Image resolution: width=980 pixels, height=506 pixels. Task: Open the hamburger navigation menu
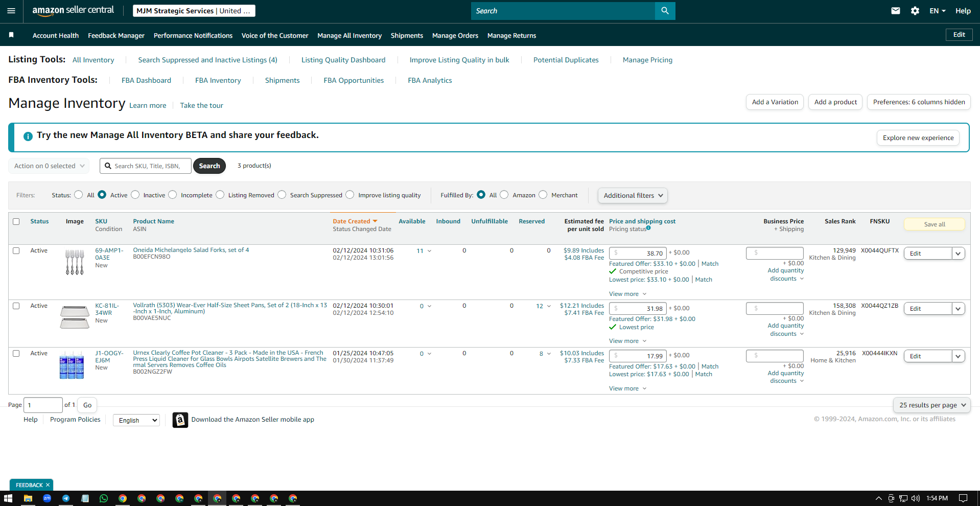pos(11,11)
